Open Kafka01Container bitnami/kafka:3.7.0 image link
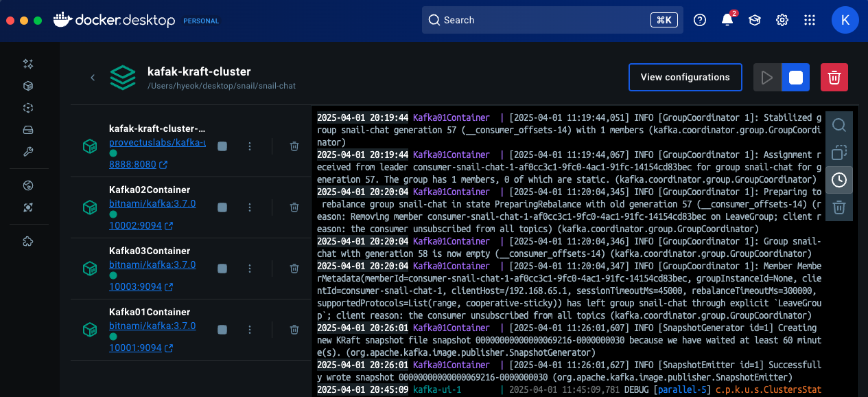Viewport: 868px width, 397px height. coord(152,326)
